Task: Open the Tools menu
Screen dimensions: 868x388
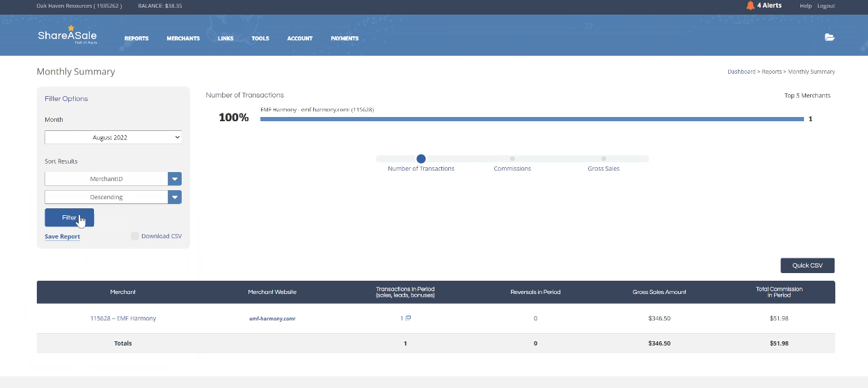Action: [x=260, y=38]
